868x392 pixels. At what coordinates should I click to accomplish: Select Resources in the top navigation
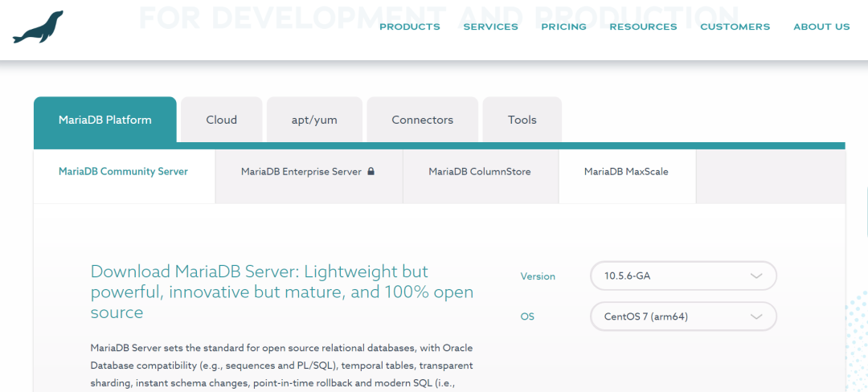coord(643,27)
